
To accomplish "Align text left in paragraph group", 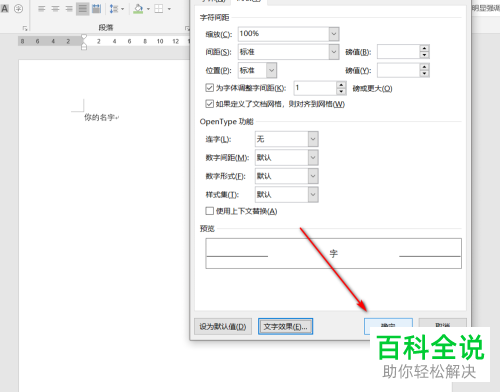I will pos(42,9).
